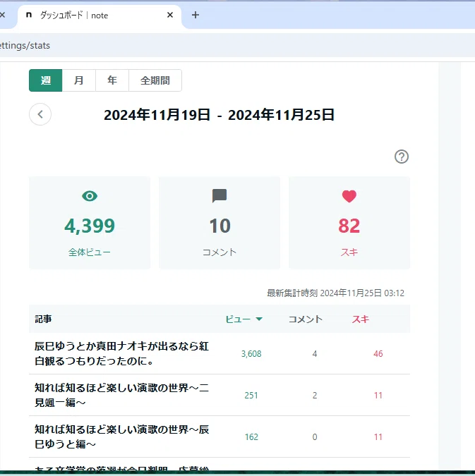Open article 辰巳ゆうとか真田ナオキが出るなら紅白観るつもりだったのに。
Image resolution: width=475 pixels, height=476 pixels.
click(x=121, y=354)
